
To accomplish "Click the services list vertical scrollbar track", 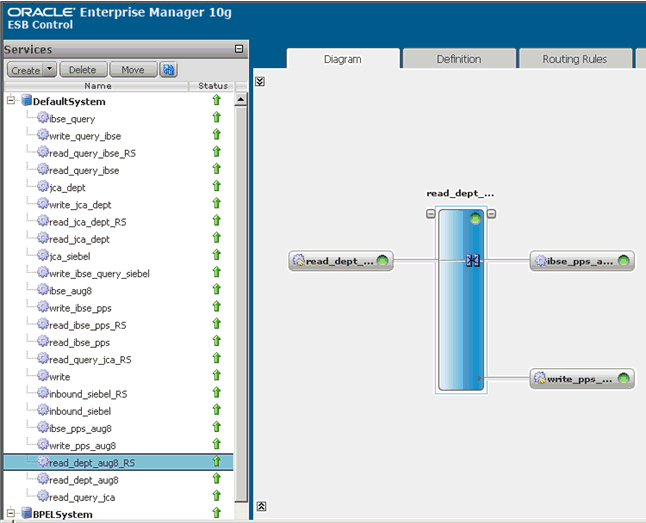I will point(241,303).
